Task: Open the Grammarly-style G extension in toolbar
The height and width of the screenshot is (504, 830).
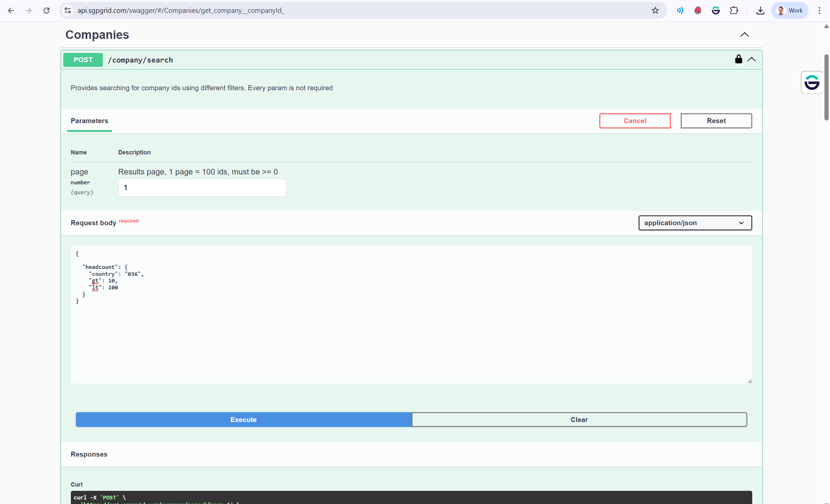Action: tap(716, 11)
